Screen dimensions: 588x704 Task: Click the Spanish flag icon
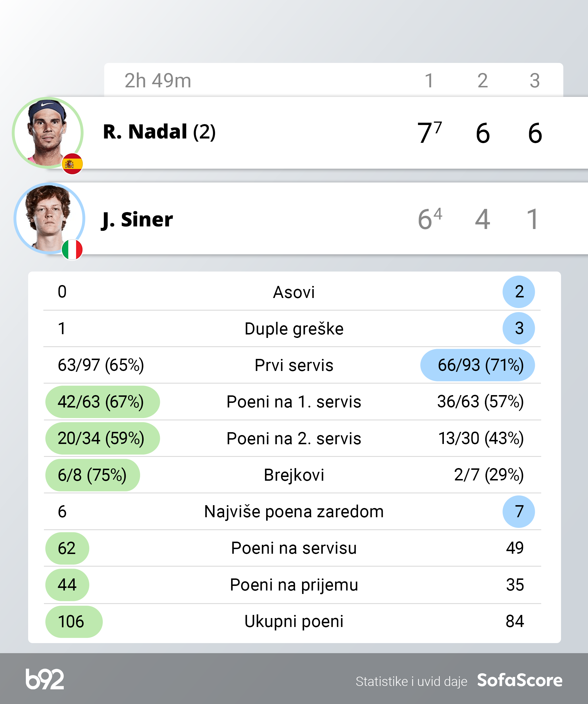point(72,164)
